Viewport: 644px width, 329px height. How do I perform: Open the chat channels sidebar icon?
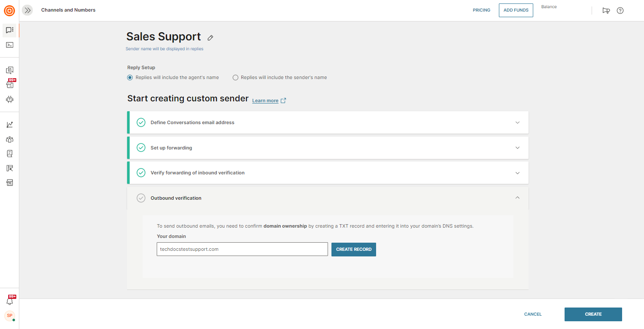9,30
